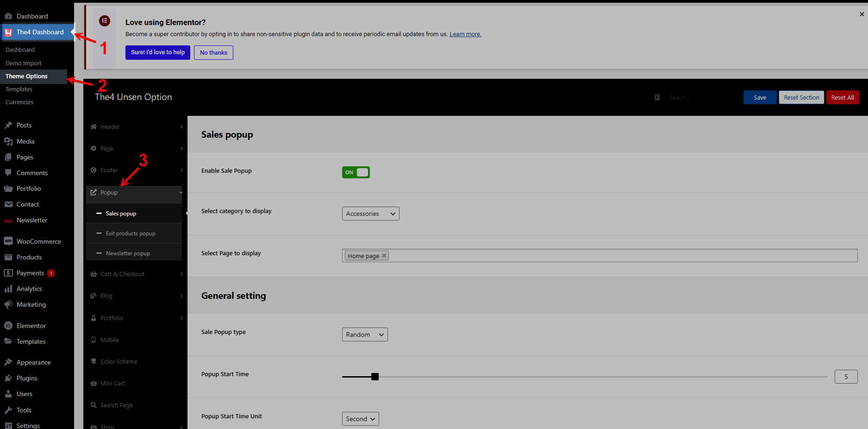Open the WordPress Settings menu
The image size is (868, 429).
(28, 425)
